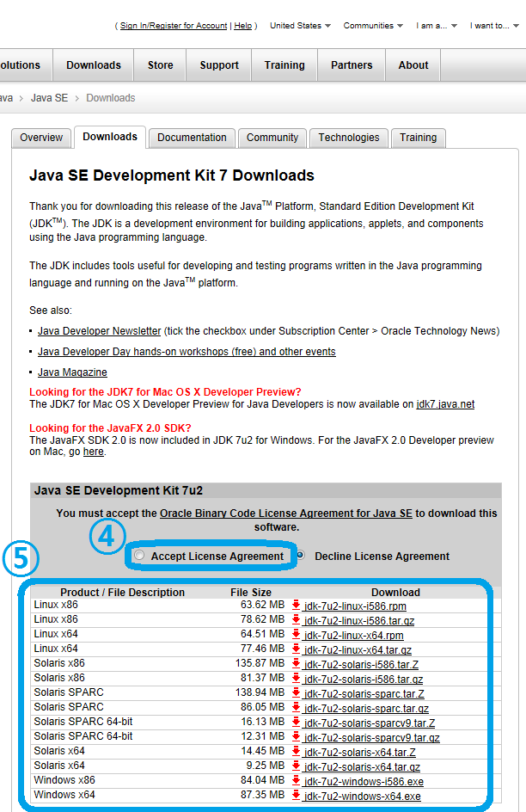The width and height of the screenshot is (526, 812).
Task: Download jdk-7u2-linux-i586.rpm file link
Action: 355,606
